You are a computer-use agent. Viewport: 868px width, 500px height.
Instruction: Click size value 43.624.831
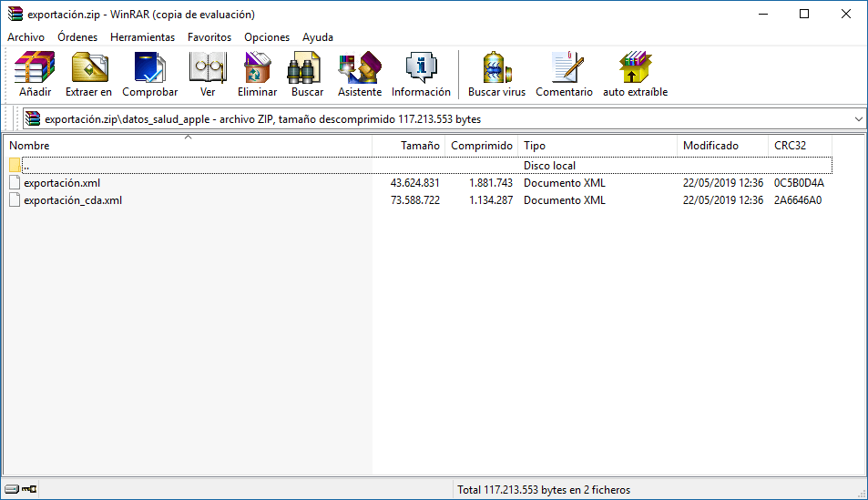[x=414, y=183]
